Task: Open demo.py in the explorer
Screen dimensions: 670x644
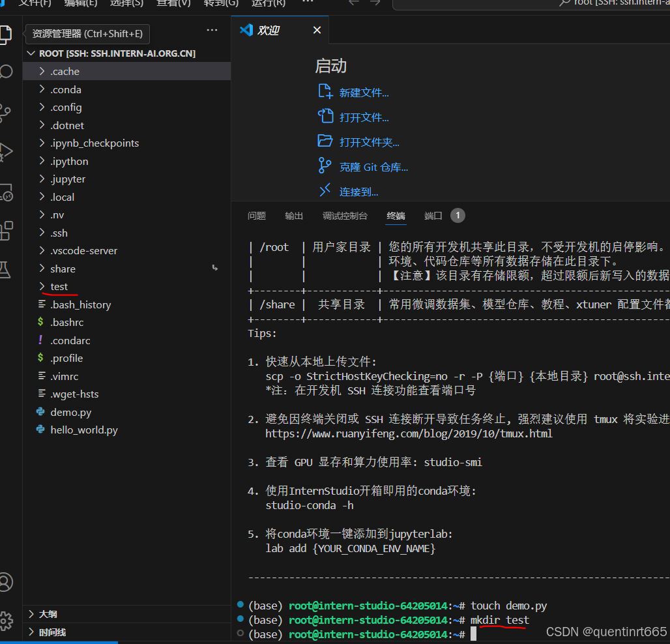Action: point(126,413)
